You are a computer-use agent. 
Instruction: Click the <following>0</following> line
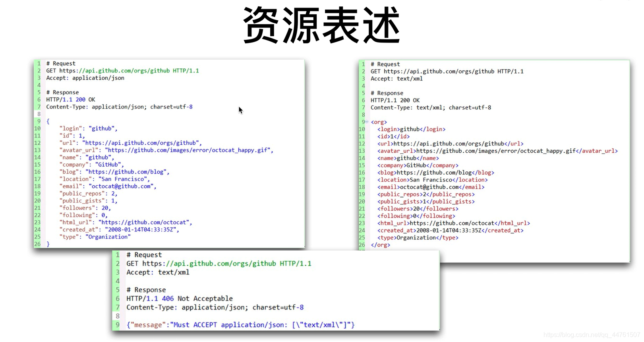point(416,216)
